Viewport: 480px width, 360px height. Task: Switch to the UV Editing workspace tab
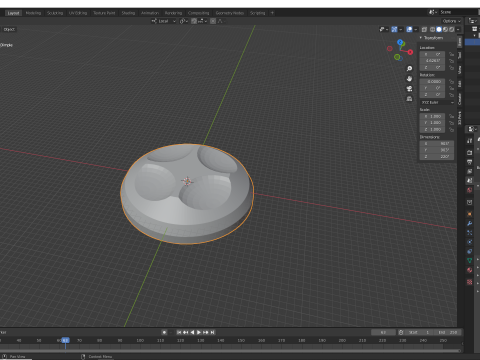[78, 13]
